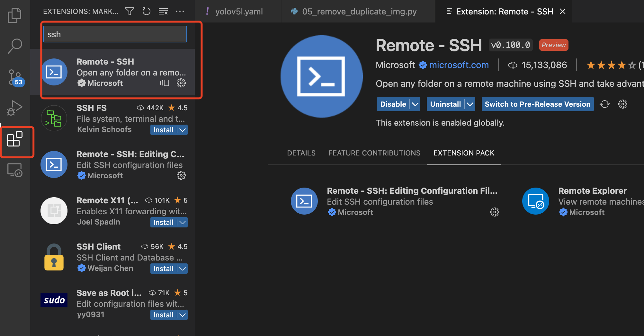Click Switch to Pre-Release Version button
This screenshot has height=336, width=644.
(x=537, y=104)
